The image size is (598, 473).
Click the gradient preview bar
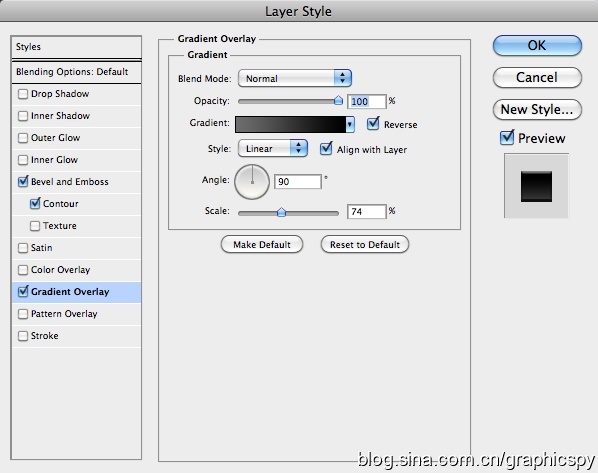coord(291,125)
